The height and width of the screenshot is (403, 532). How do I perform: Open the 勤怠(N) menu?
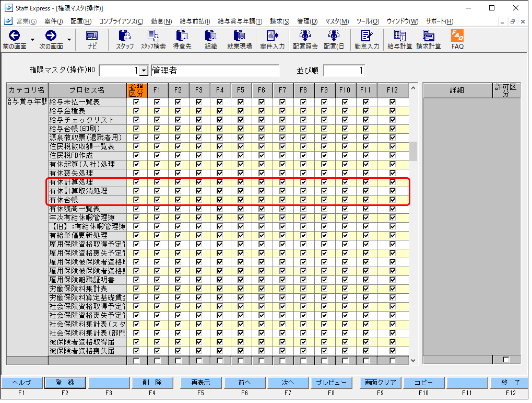tap(161, 21)
